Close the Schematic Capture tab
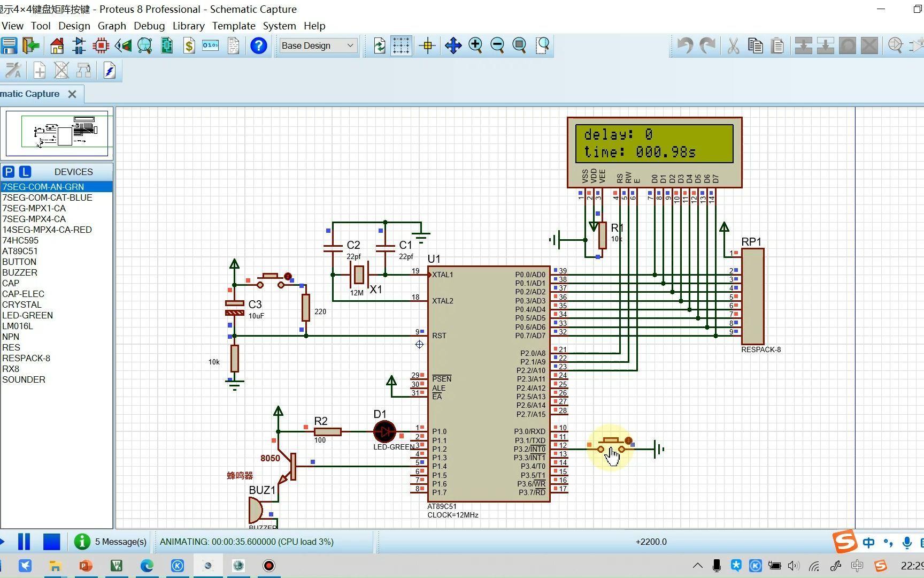The width and height of the screenshot is (924, 578). (72, 94)
